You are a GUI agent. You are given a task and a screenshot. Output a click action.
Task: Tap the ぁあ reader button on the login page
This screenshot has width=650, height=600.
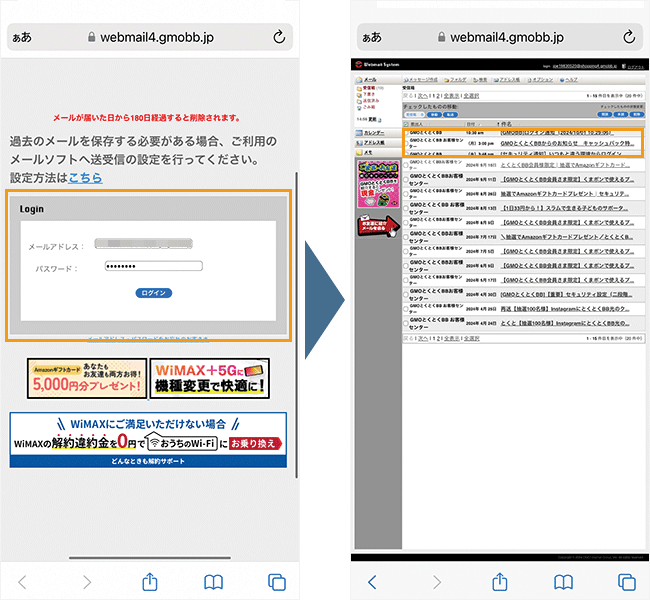(x=22, y=37)
